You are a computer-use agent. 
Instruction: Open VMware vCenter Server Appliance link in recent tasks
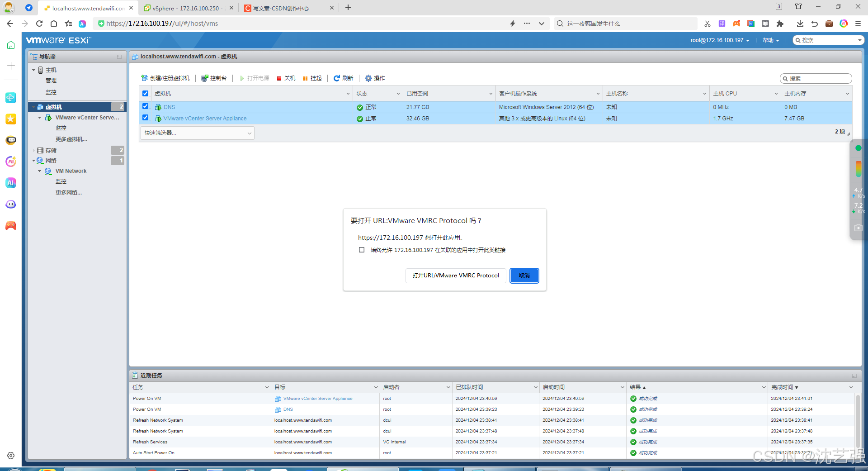click(x=318, y=399)
